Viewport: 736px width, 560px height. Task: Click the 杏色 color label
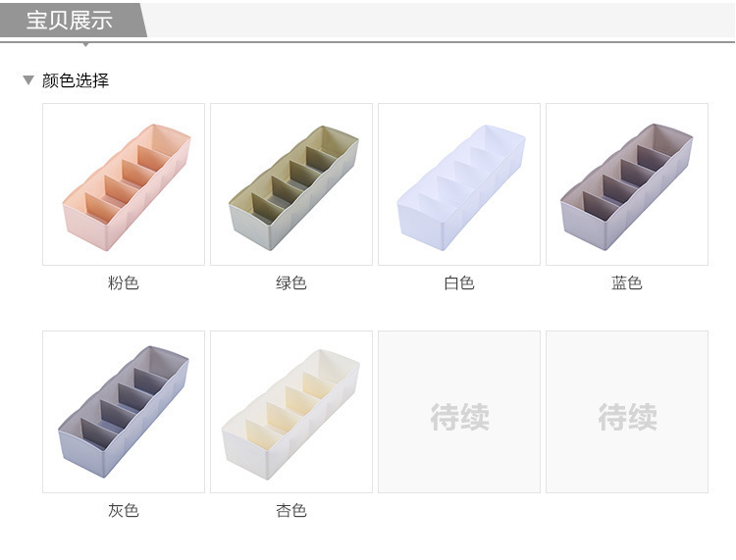coord(291,510)
